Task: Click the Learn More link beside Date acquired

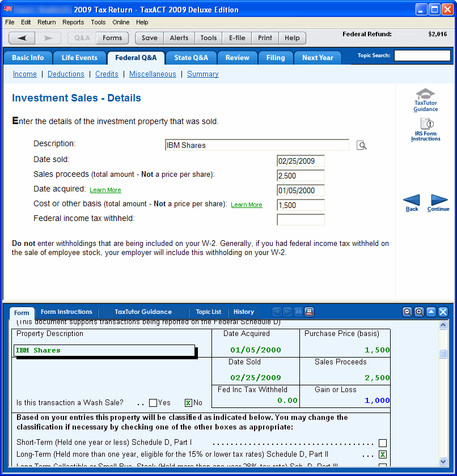Action: 105,190
